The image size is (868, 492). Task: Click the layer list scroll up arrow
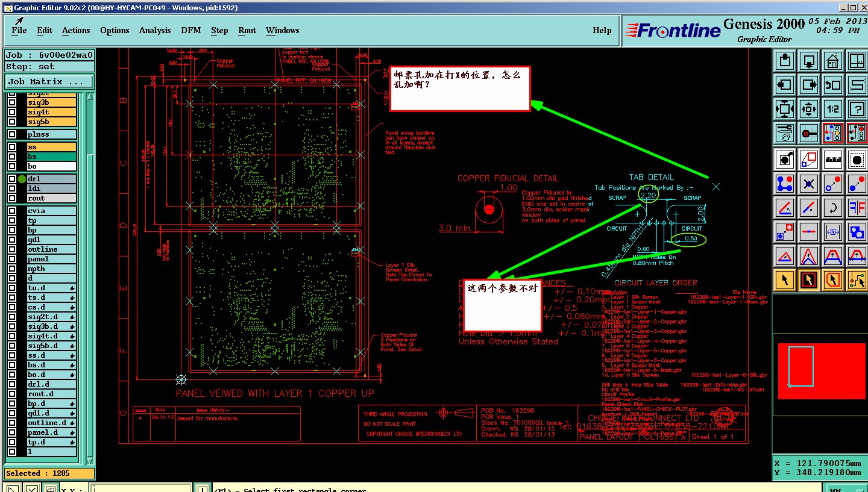click(90, 96)
